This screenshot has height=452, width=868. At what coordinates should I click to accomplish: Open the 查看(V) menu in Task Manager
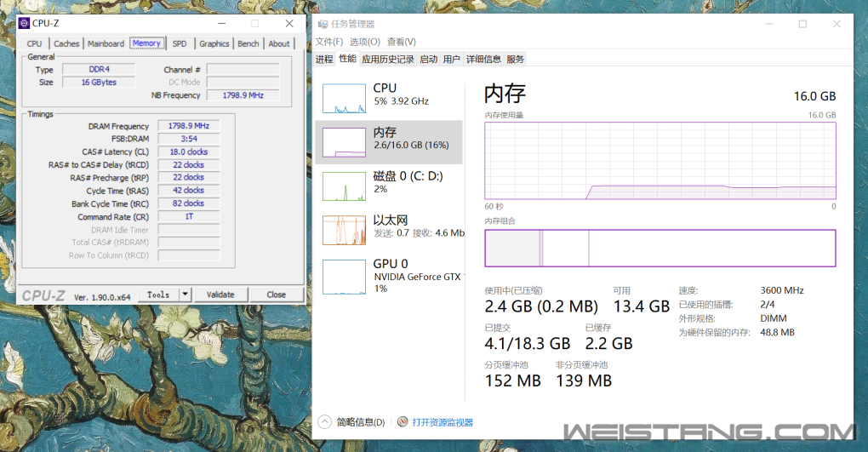pos(402,42)
